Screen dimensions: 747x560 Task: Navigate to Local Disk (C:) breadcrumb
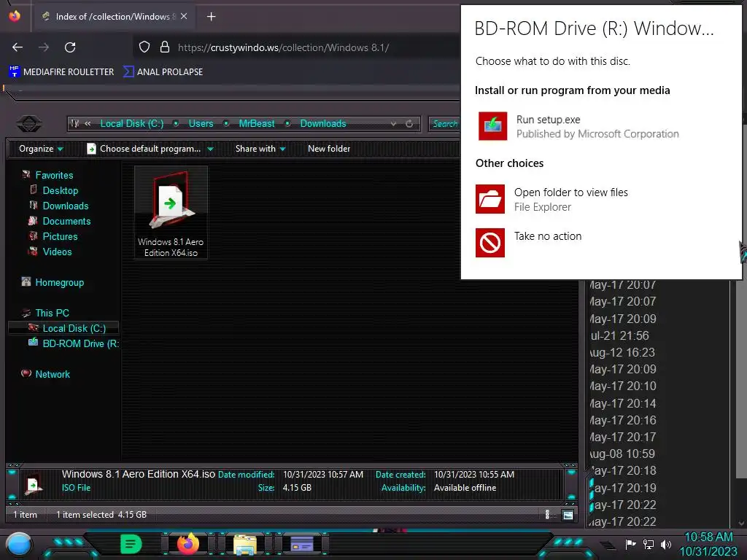[131, 124]
